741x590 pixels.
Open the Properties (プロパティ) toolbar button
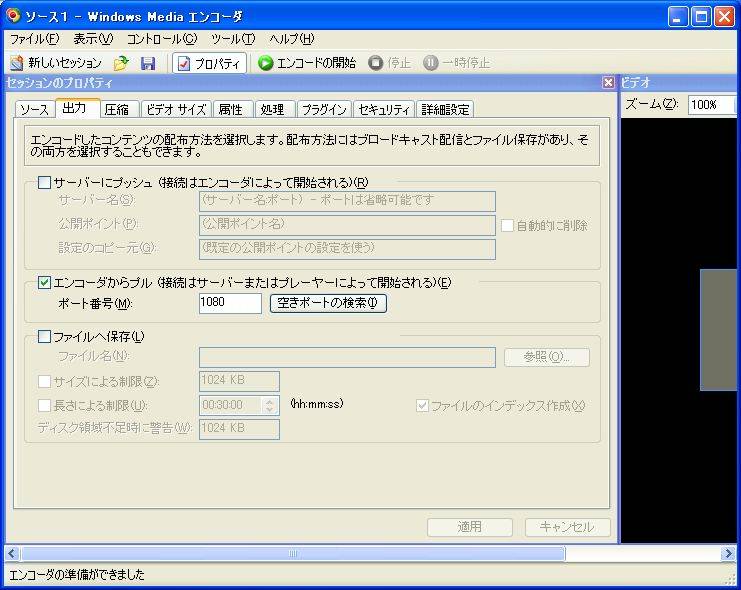(209, 63)
